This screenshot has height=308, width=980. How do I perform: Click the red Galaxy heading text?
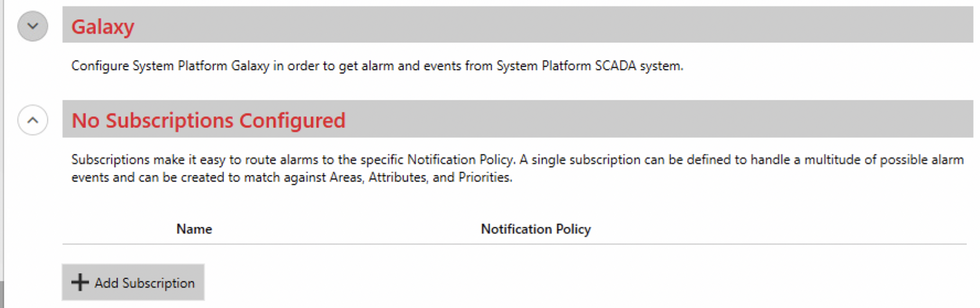point(103,27)
